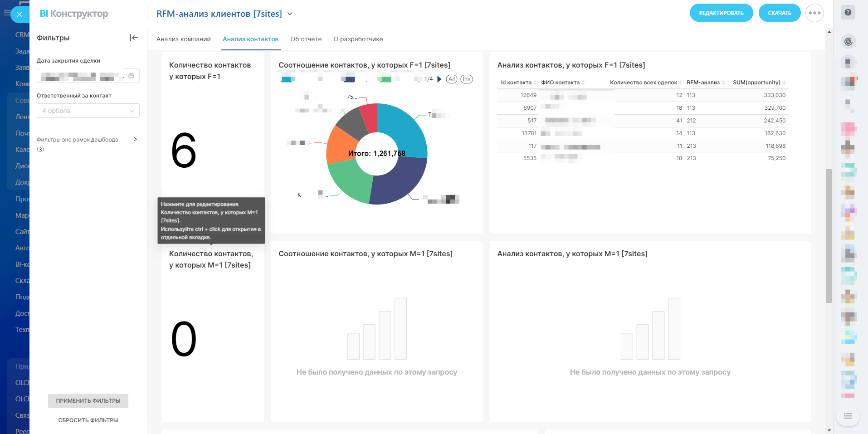Open the three-dots more actions menu
Image resolution: width=868 pixels, height=434 pixels.
(814, 13)
